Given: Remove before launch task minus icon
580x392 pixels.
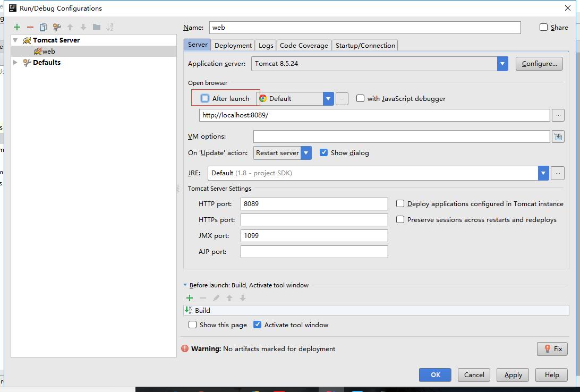Looking at the screenshot, I should click(x=203, y=298).
